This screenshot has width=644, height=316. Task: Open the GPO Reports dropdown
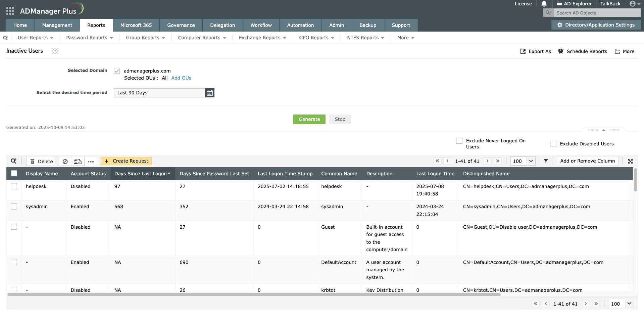tap(316, 38)
